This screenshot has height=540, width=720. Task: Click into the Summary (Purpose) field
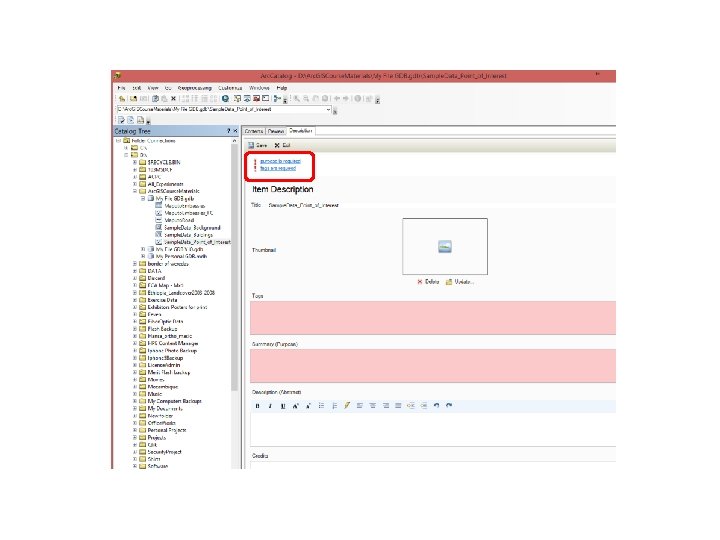pyautogui.click(x=433, y=366)
